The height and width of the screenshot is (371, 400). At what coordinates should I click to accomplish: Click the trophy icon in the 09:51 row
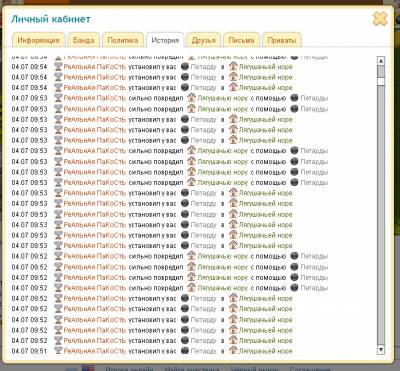(x=58, y=351)
